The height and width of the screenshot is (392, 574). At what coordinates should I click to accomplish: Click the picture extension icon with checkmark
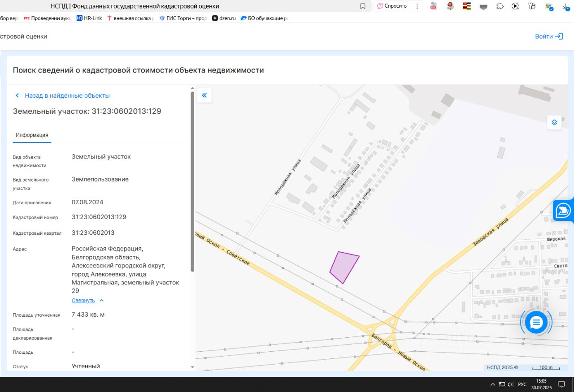coord(549,7)
